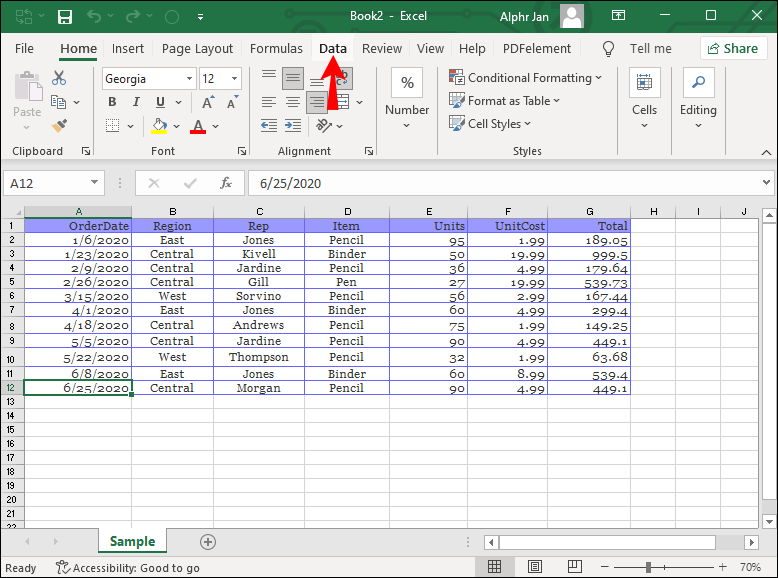Screen dimensions: 778x578
Task: Expand the Conditional Formatting dropdown
Action: [527, 78]
